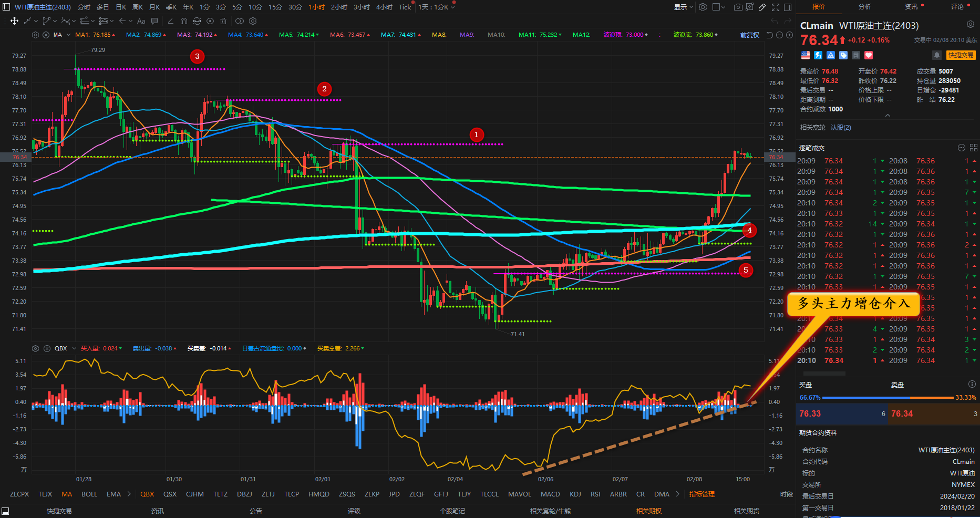The height and width of the screenshot is (518, 980).
Task: Click the pen drawing toggle icon
Action: tap(762, 7)
